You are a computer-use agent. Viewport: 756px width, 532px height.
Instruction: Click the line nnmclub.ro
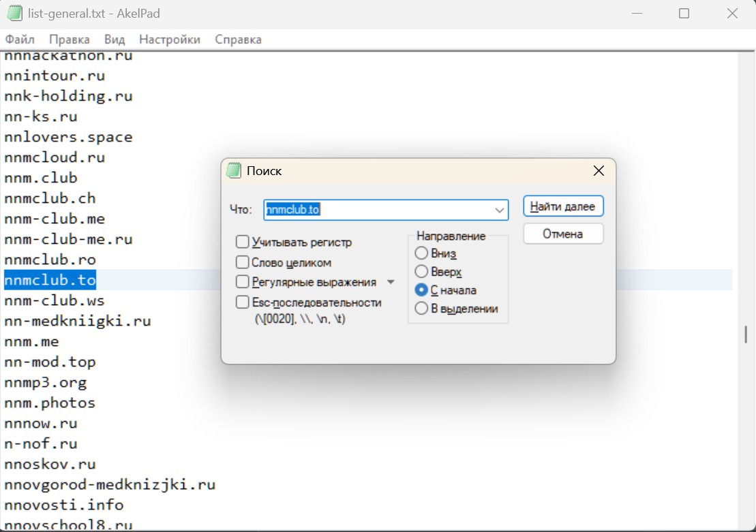(x=50, y=260)
